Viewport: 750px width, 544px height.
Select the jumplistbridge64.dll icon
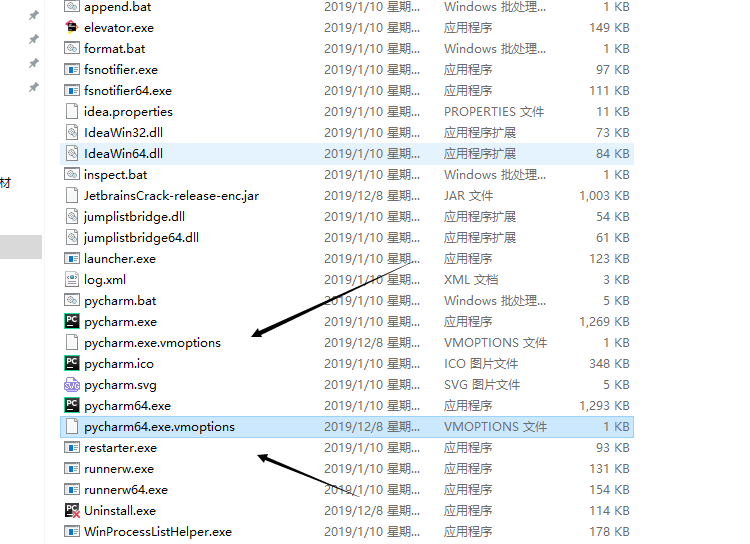(x=72, y=238)
